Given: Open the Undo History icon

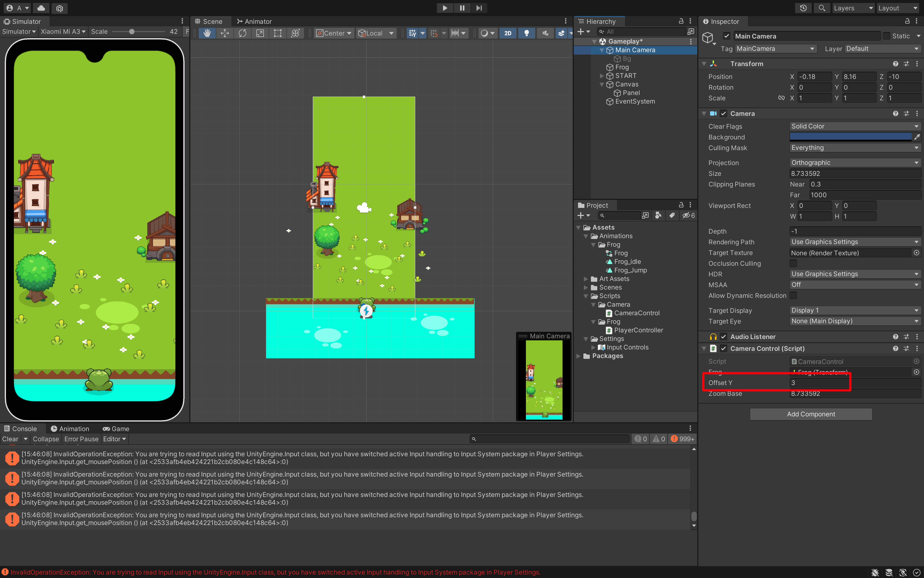Looking at the screenshot, I should coord(803,8).
